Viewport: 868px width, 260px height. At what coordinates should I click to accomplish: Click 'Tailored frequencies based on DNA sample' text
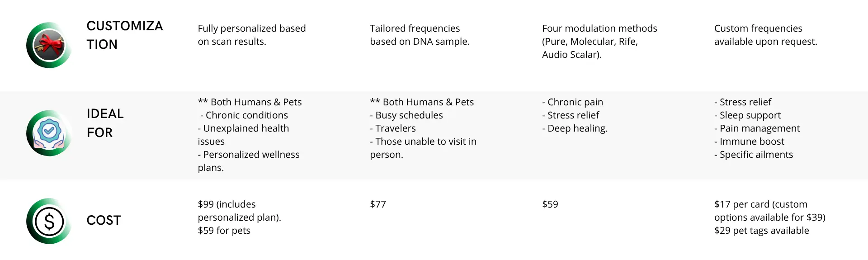click(420, 35)
